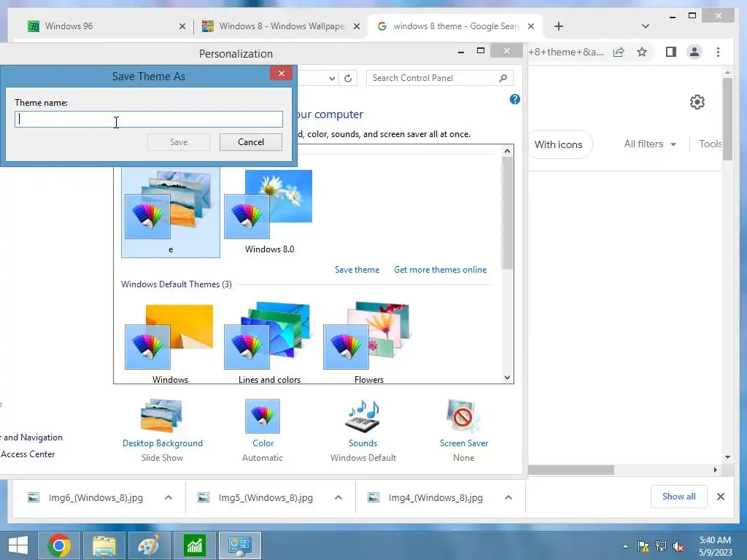The image size is (747, 560).
Task: Click Windows Default Themes (3) heading
Action: (177, 284)
